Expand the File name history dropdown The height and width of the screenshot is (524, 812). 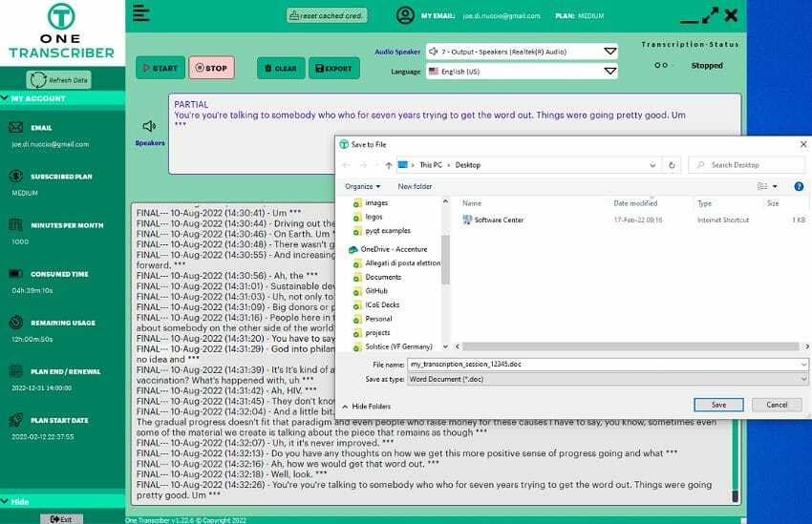click(x=803, y=365)
